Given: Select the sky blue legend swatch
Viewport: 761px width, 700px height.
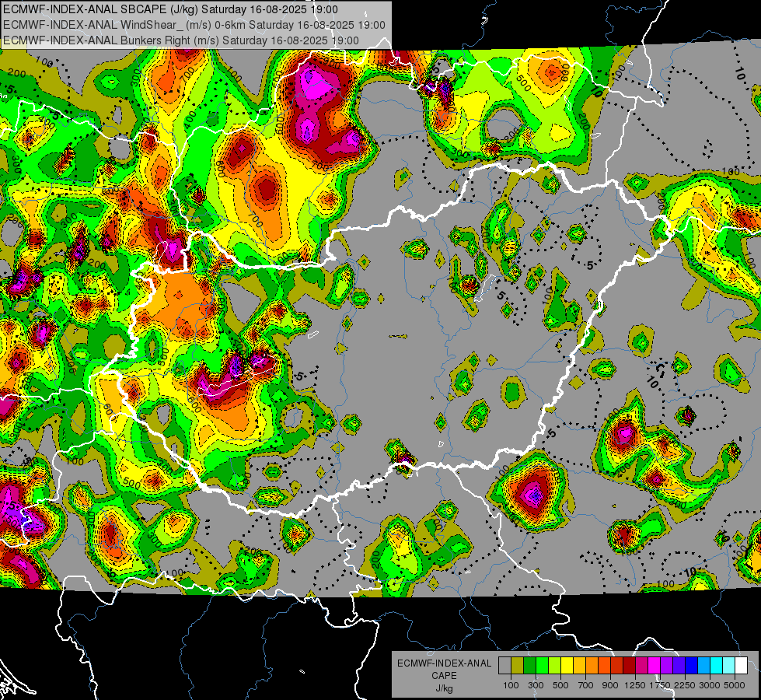Looking at the screenshot, I should tap(703, 665).
